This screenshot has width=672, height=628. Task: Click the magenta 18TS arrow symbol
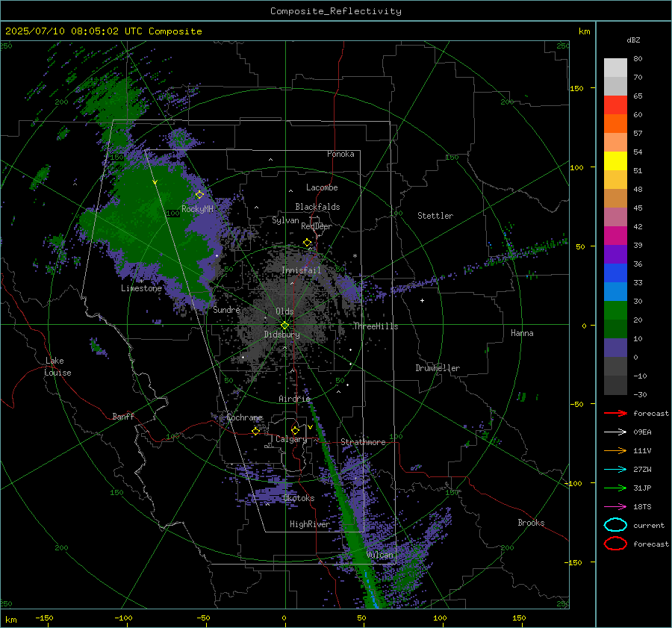[x=615, y=507]
